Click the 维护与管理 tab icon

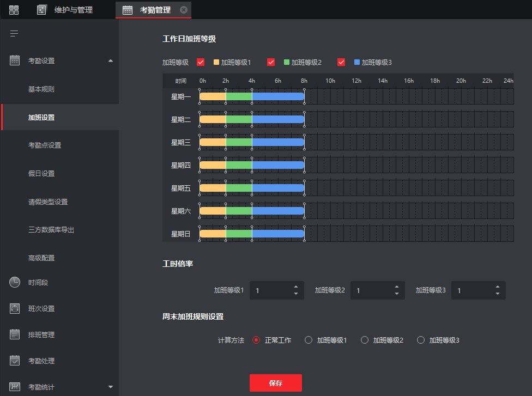point(42,10)
